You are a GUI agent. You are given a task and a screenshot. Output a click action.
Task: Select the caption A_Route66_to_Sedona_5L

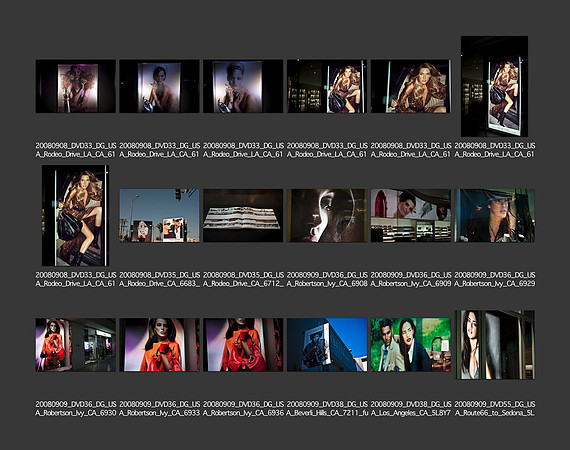[x=495, y=413]
